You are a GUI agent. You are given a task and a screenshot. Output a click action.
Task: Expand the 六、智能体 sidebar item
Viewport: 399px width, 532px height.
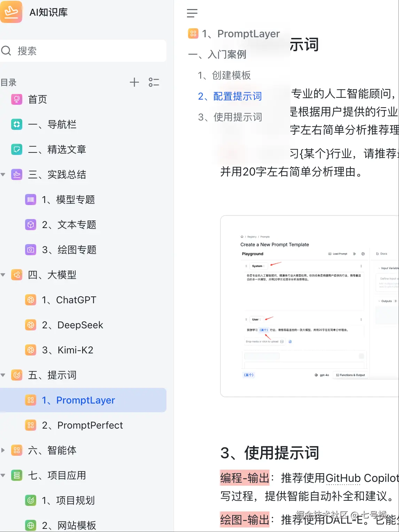pos(3,450)
